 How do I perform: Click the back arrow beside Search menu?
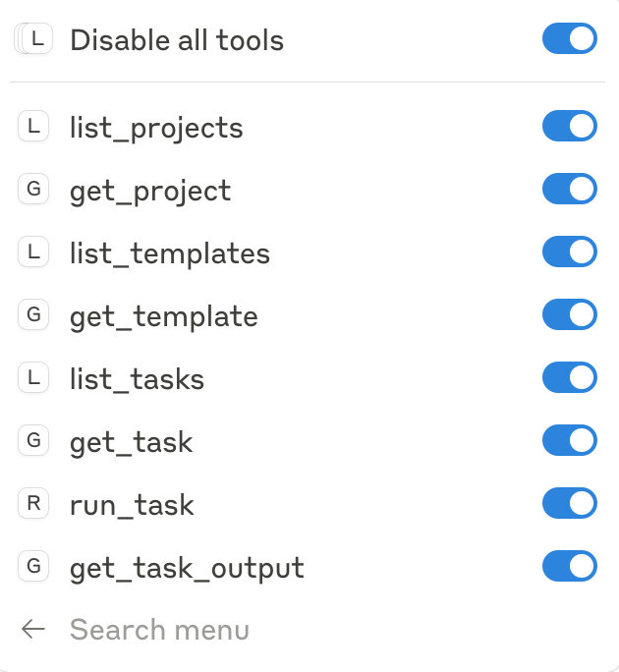33,629
